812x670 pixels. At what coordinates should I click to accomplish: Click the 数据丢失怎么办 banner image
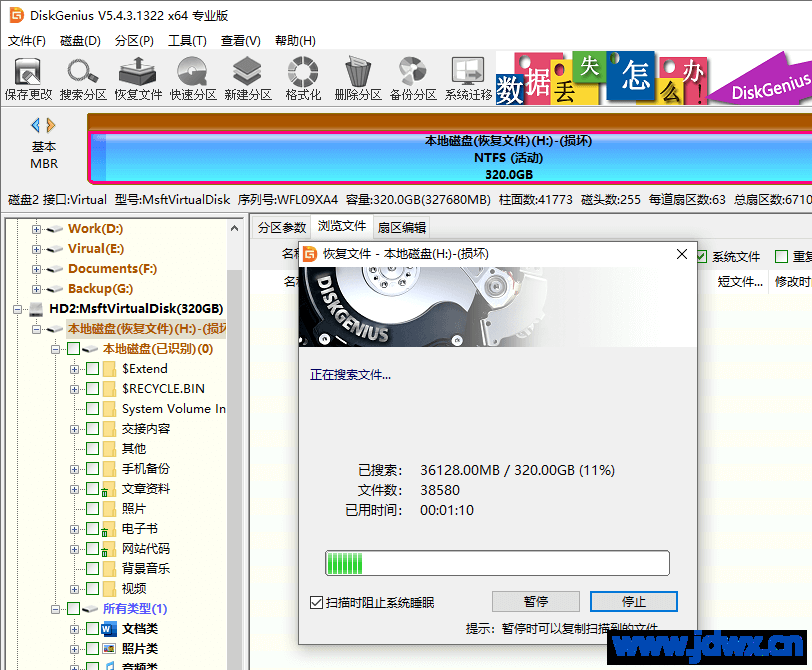tap(654, 79)
